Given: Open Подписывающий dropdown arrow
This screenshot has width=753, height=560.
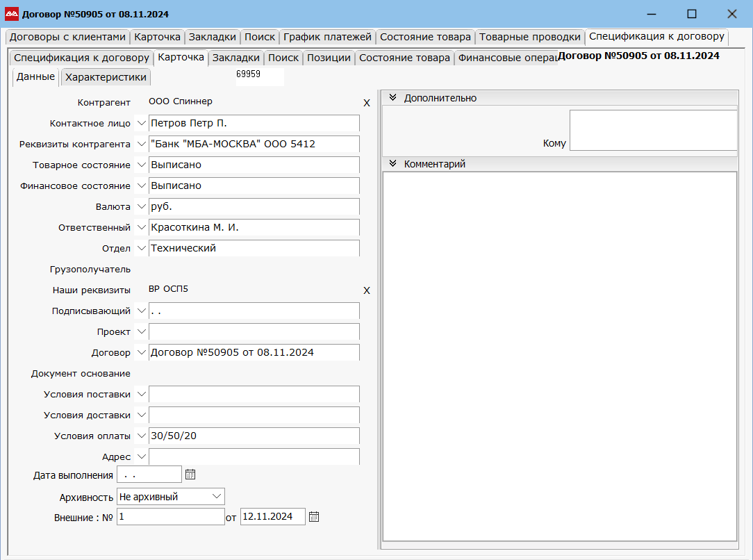Looking at the screenshot, I should click(x=141, y=311).
